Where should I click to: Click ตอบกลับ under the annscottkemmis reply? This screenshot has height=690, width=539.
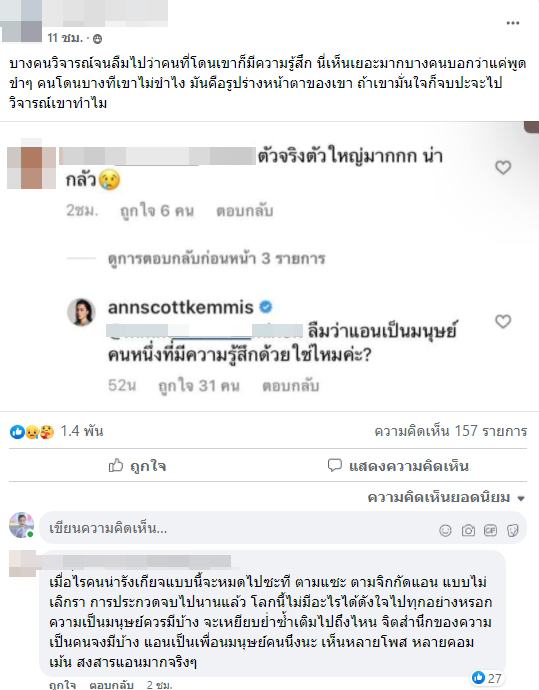tap(290, 386)
